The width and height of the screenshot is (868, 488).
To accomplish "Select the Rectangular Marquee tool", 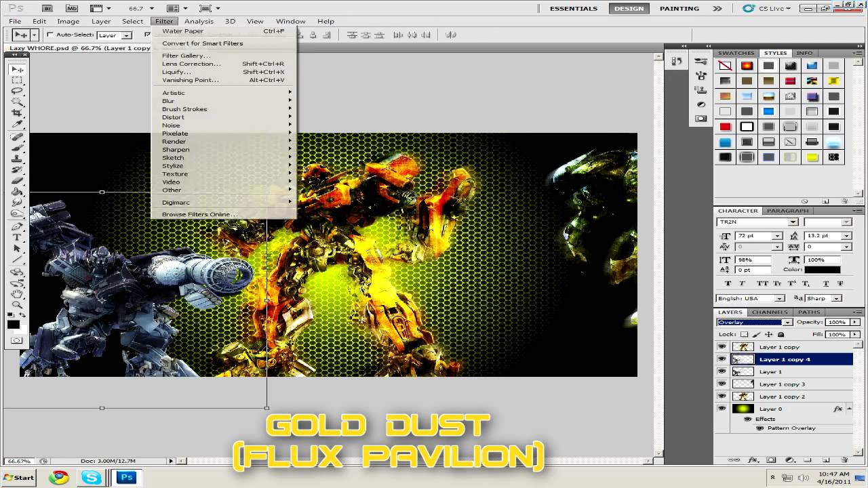I will [18, 80].
